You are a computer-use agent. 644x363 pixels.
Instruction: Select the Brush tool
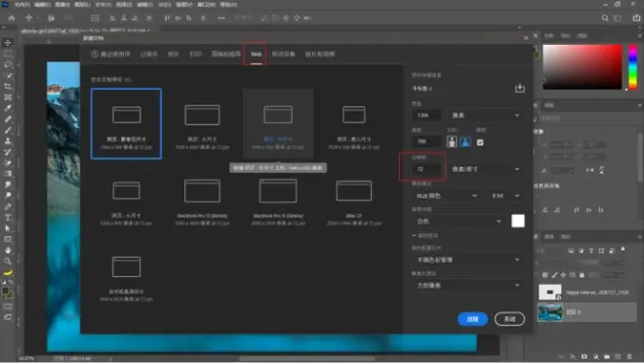click(8, 130)
